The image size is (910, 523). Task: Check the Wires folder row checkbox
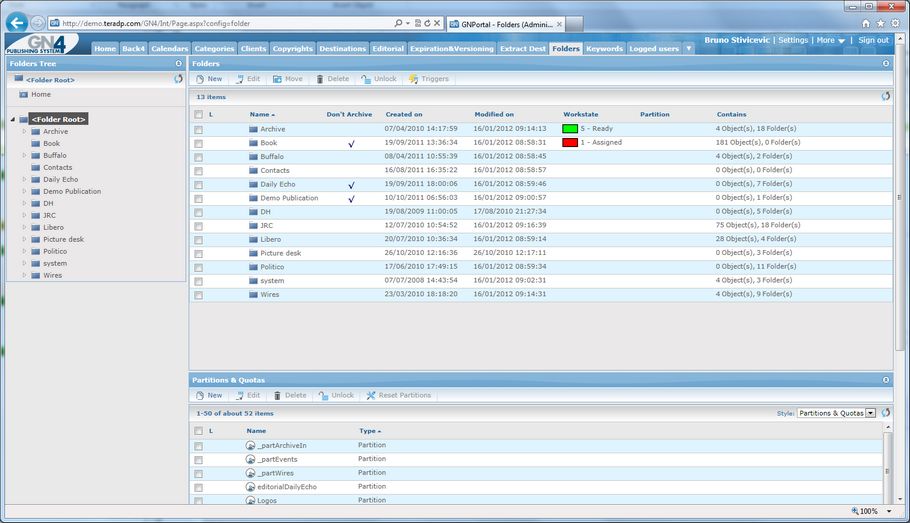coord(198,295)
